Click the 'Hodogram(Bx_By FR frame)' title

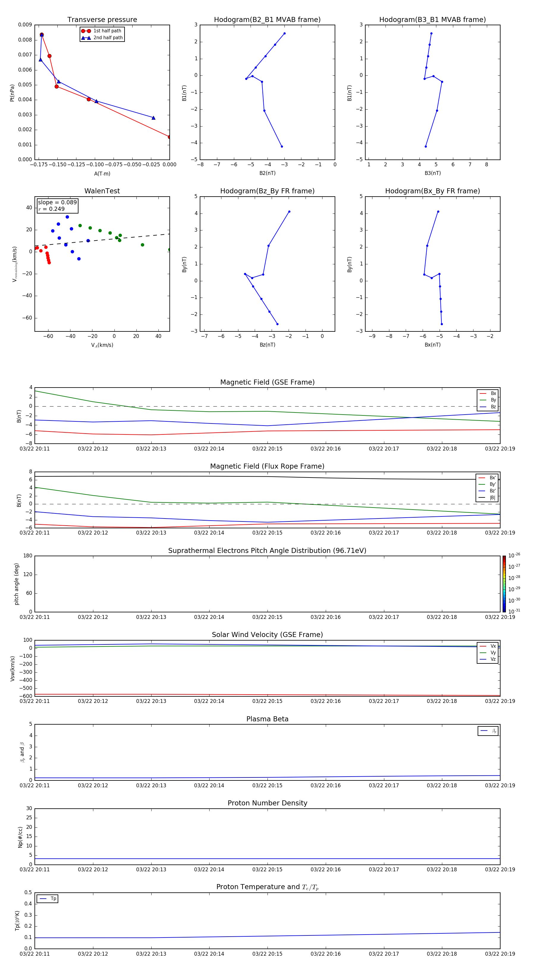[x=432, y=191]
